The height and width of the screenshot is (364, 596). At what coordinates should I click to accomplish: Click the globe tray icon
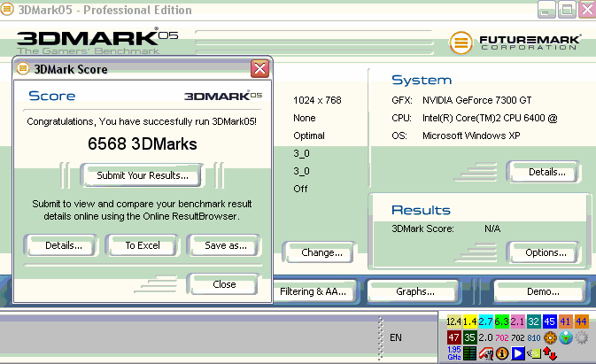click(565, 337)
